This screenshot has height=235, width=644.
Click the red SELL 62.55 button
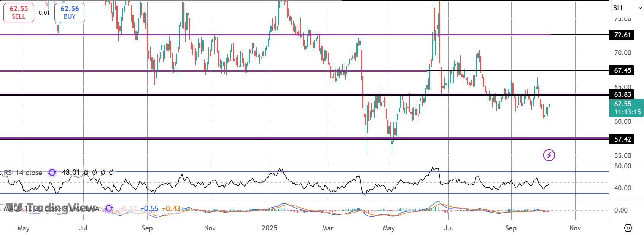coord(19,12)
